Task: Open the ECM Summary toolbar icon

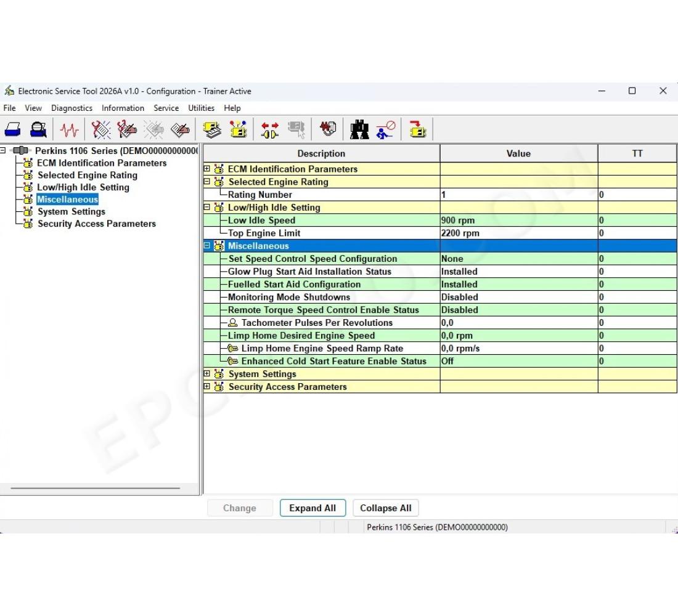Action: tap(212, 129)
